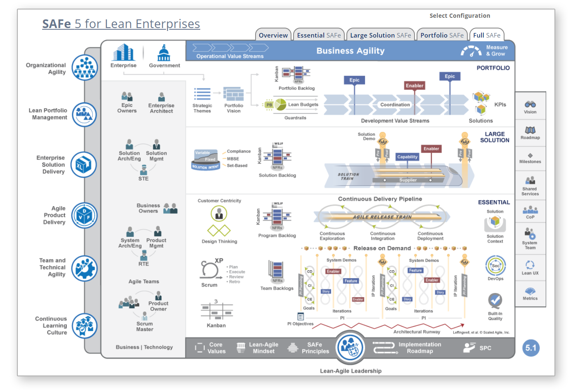The image size is (578, 392).
Task: Click the Release on Demand label
Action: click(x=382, y=248)
